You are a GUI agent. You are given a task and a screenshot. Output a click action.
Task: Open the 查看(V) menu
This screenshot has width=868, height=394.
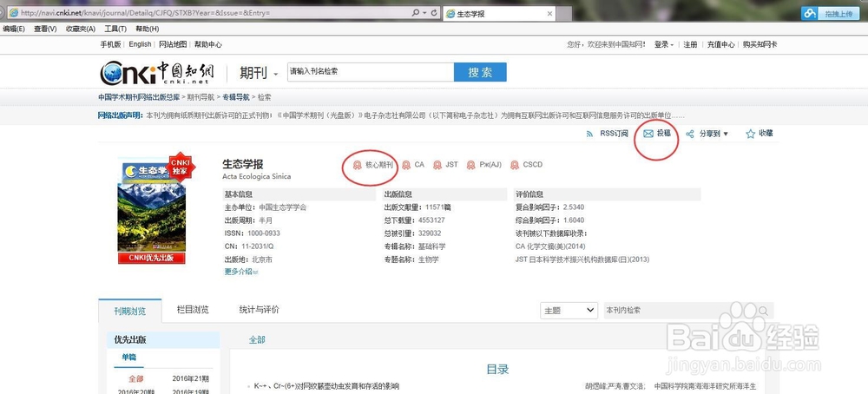45,29
